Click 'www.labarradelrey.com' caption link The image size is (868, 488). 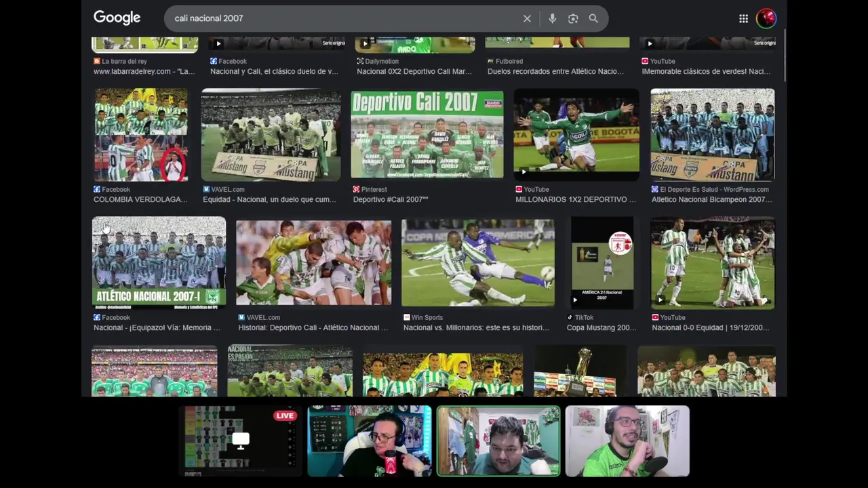pos(144,71)
